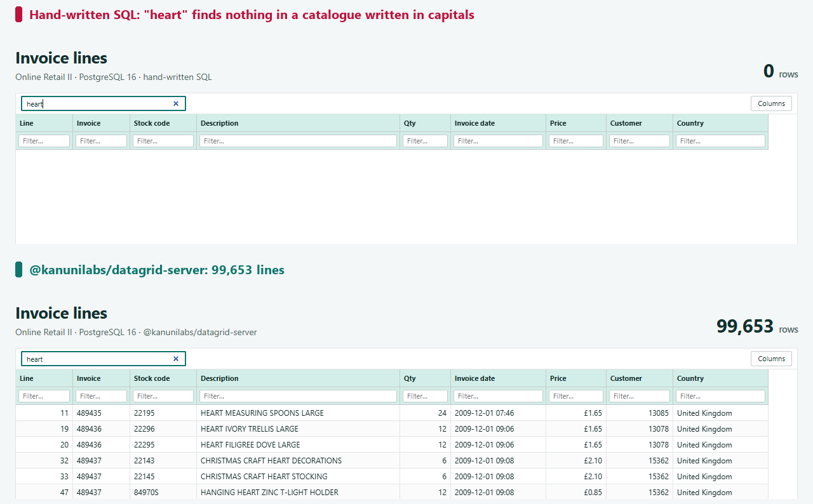Open Columns chooser in the hand-written SQL grid

click(x=771, y=103)
